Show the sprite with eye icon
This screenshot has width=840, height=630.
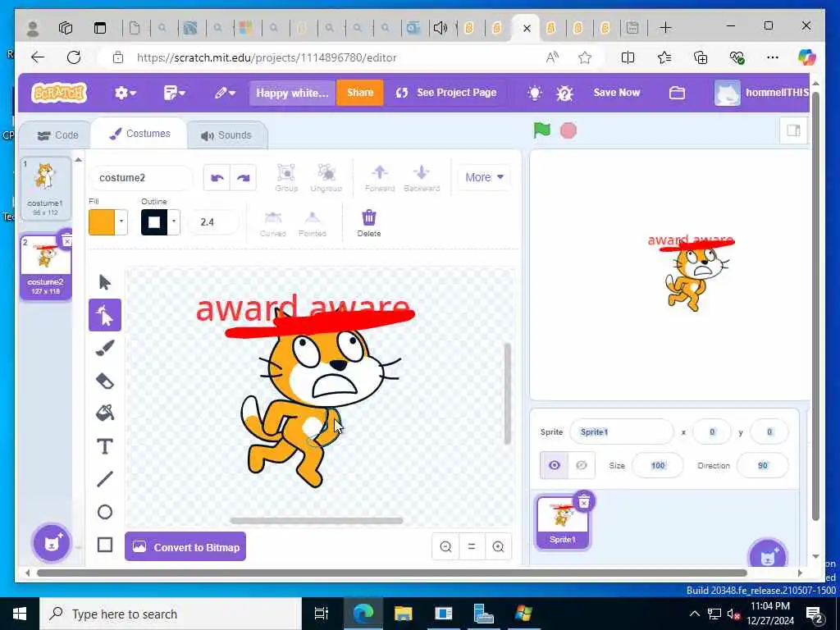click(x=555, y=465)
